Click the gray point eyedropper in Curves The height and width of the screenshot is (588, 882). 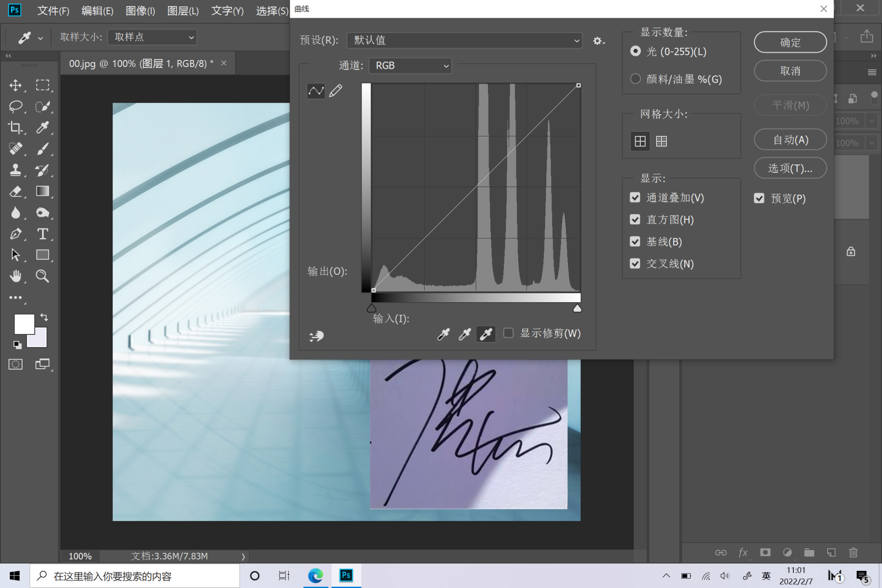click(x=464, y=334)
